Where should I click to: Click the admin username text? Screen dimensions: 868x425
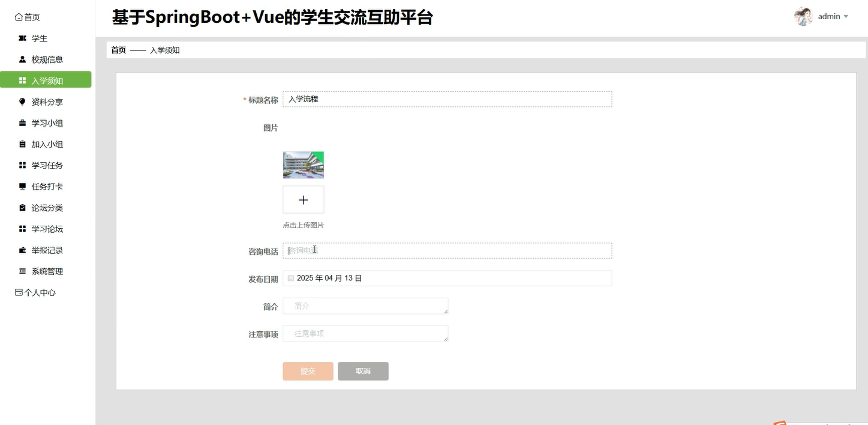(829, 17)
